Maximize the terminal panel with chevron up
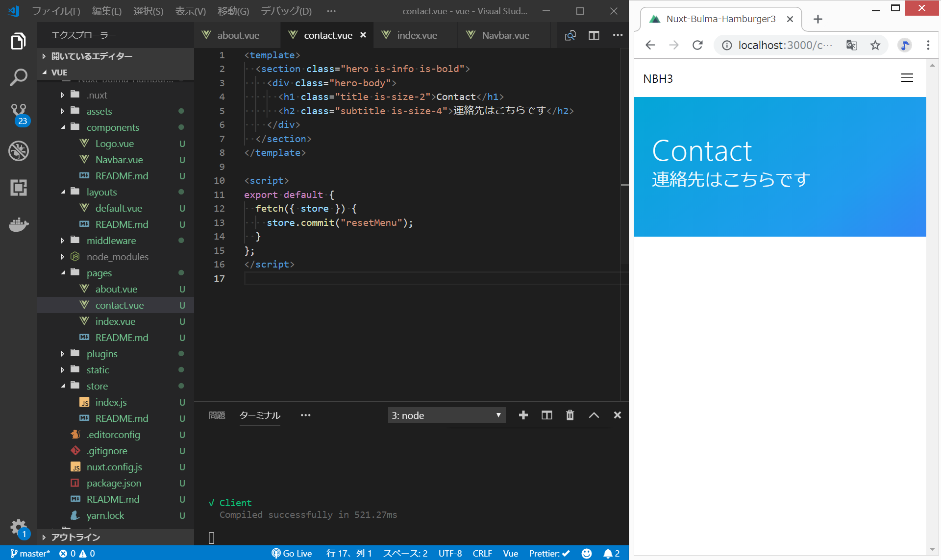 pyautogui.click(x=594, y=415)
